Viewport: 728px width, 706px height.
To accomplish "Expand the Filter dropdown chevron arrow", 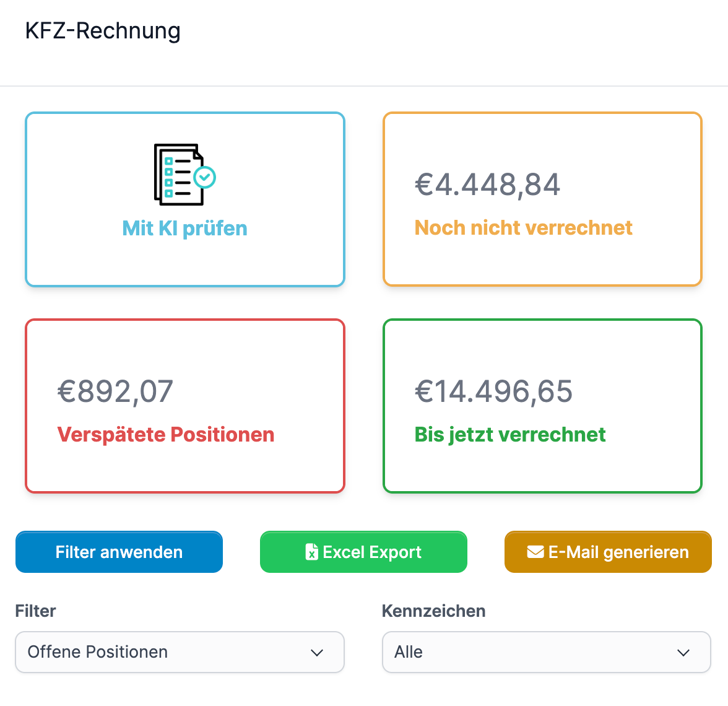I will pos(317,653).
